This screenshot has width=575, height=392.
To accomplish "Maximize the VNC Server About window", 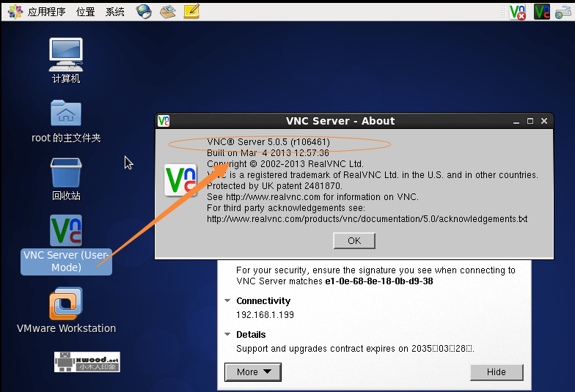I will pyautogui.click(x=530, y=122).
